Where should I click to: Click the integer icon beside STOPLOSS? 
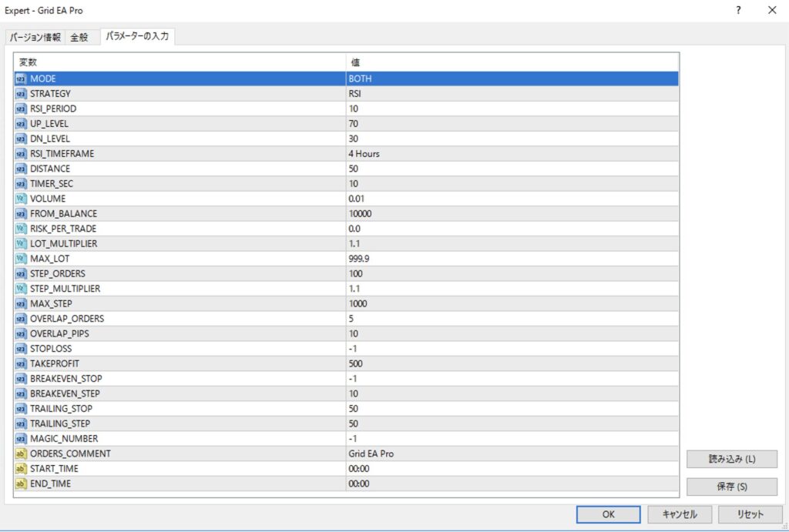[x=21, y=349]
